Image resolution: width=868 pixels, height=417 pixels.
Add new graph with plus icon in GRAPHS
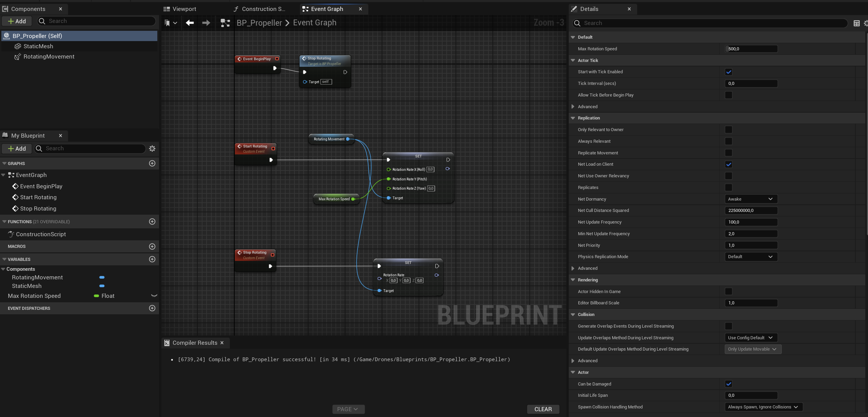pyautogui.click(x=152, y=164)
